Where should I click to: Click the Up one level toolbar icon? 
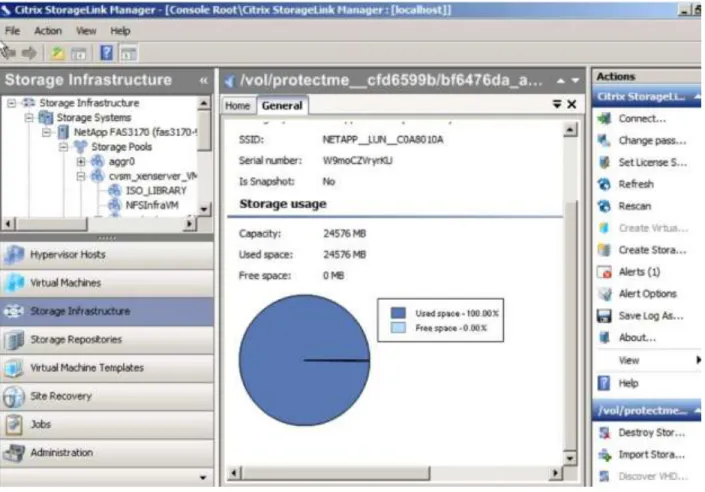(x=58, y=53)
